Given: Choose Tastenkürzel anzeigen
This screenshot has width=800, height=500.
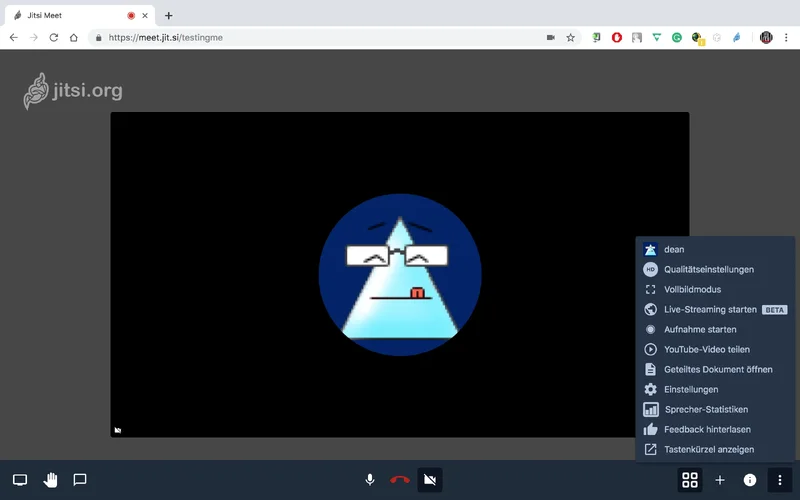Looking at the screenshot, I should point(715,449).
